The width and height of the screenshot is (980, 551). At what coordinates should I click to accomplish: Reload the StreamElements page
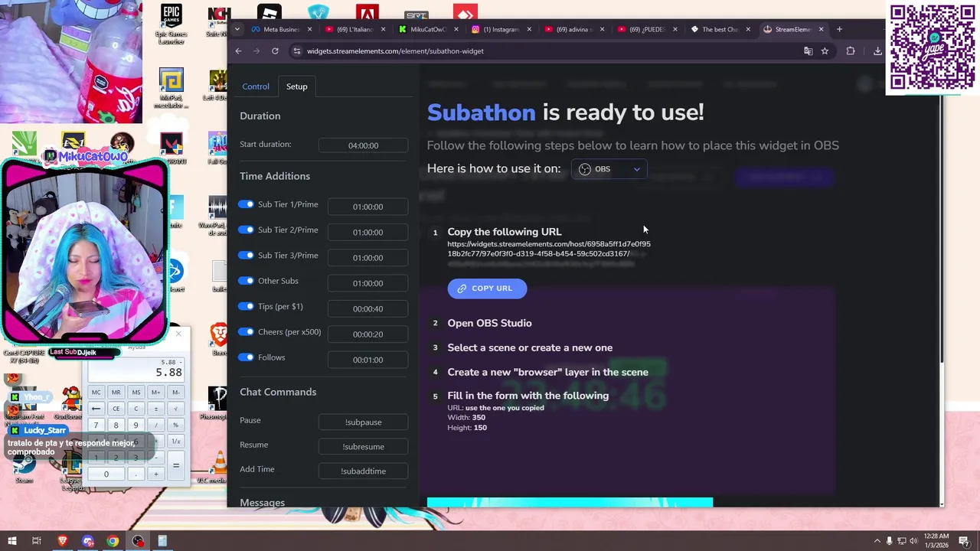coord(275,51)
